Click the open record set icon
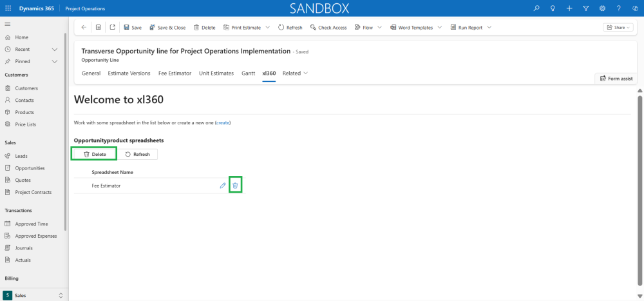644x301 pixels. (x=99, y=28)
